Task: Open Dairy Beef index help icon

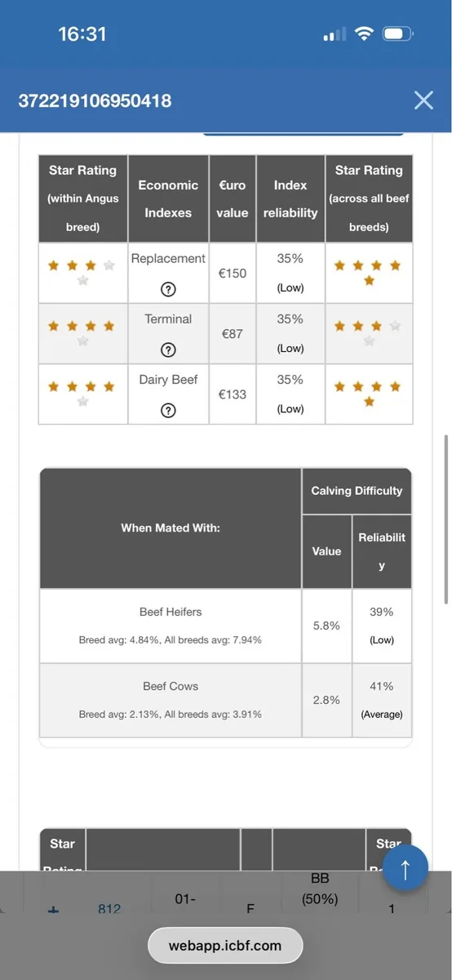Action: [168, 410]
